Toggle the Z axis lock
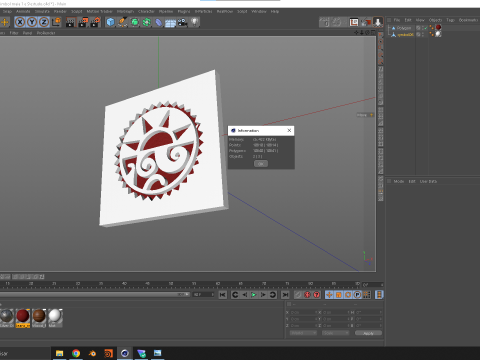The image size is (480, 360). point(44,22)
